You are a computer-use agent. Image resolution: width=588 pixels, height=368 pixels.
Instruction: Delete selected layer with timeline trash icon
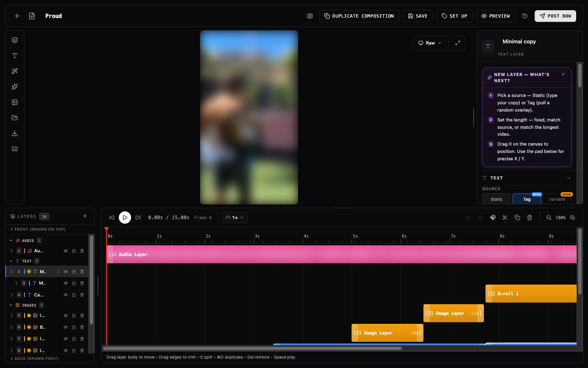(x=530, y=218)
